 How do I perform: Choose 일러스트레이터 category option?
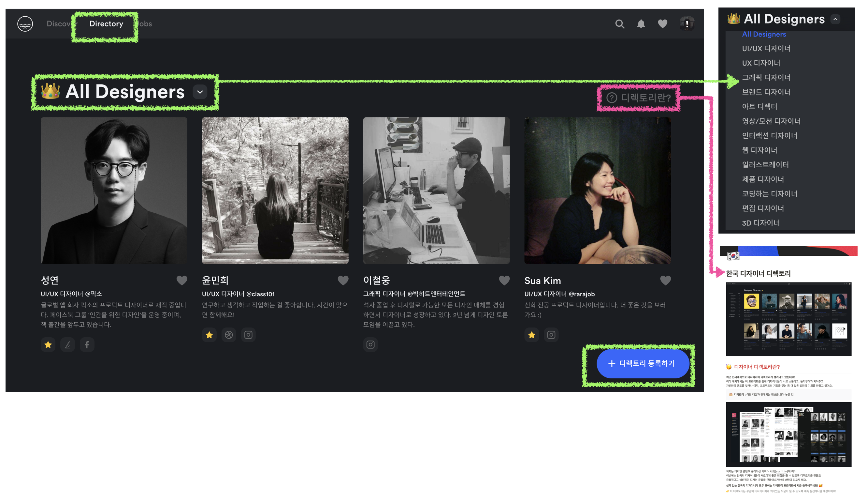(x=765, y=165)
